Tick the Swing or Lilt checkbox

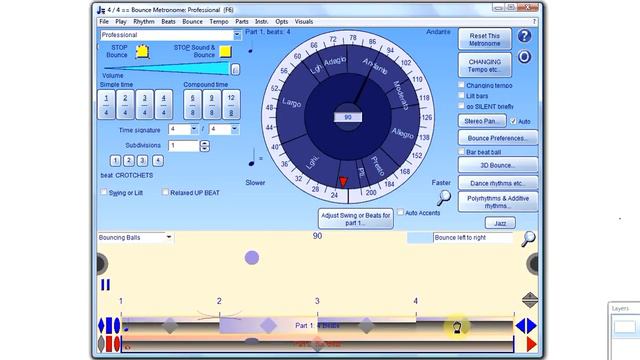click(x=104, y=192)
